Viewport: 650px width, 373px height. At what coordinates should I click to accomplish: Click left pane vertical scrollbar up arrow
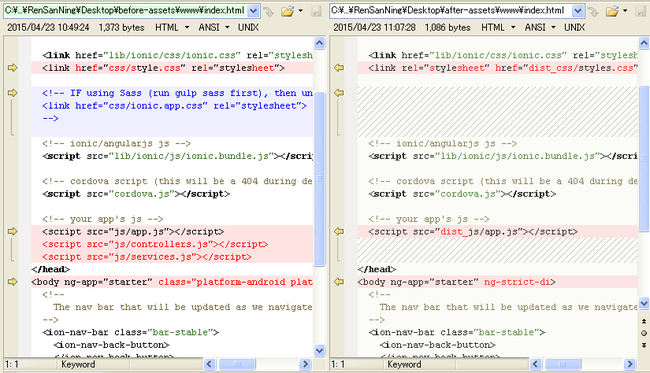tap(319, 43)
